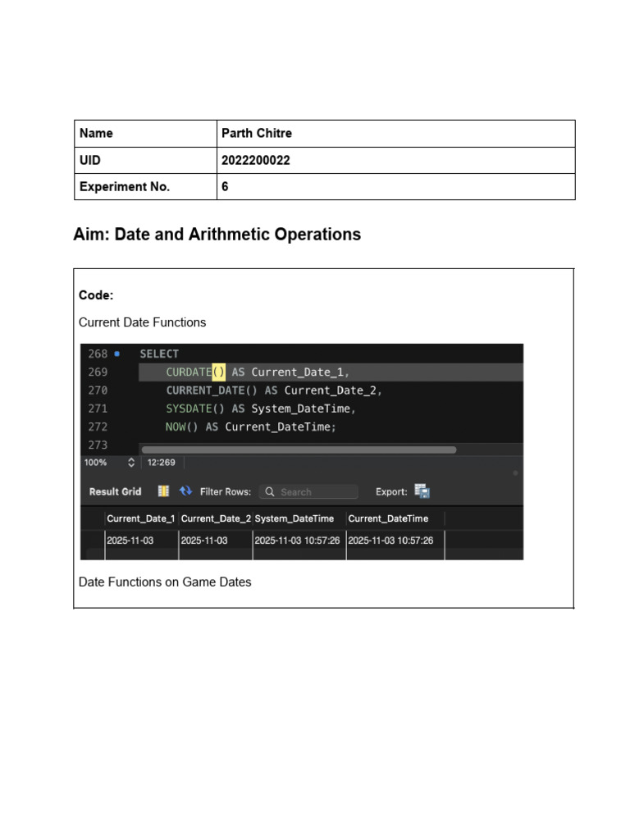Image resolution: width=630 pixels, height=840 pixels.
Task: Click line number 271 in the gutter
Action: click(98, 409)
